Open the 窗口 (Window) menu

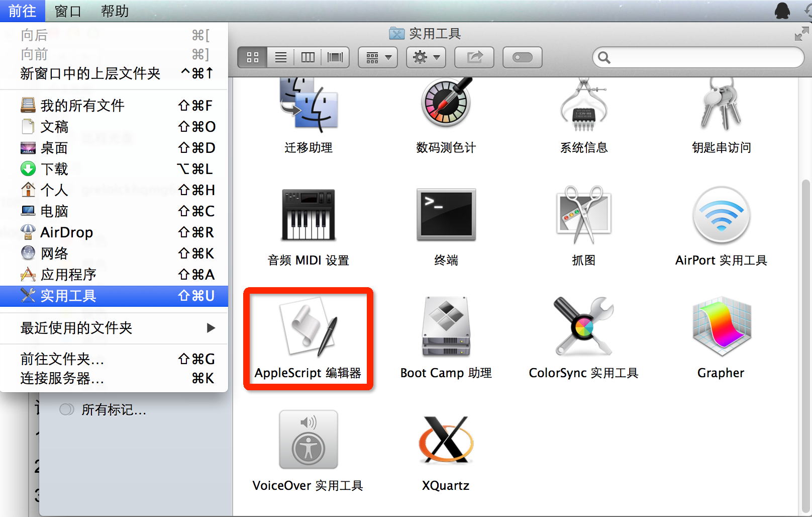(x=68, y=11)
